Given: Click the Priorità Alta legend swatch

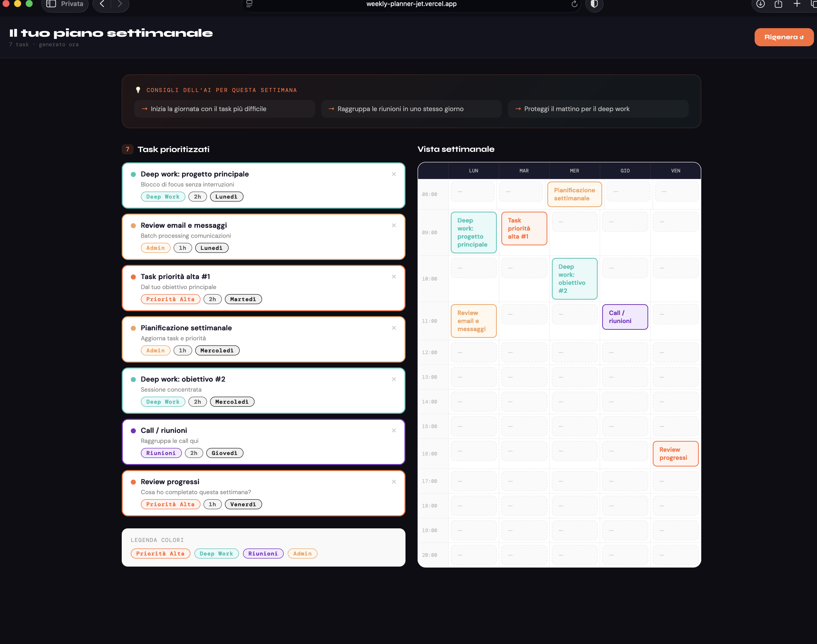Looking at the screenshot, I should click(x=160, y=554).
